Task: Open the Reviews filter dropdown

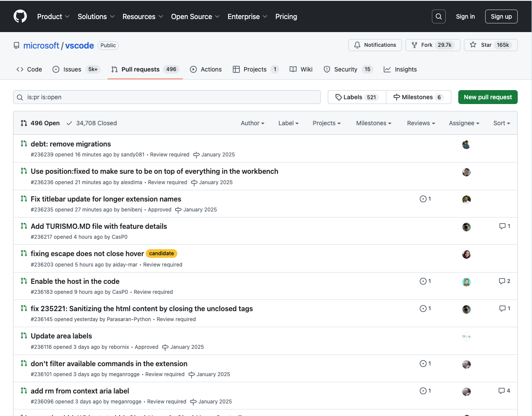Action: coord(421,123)
